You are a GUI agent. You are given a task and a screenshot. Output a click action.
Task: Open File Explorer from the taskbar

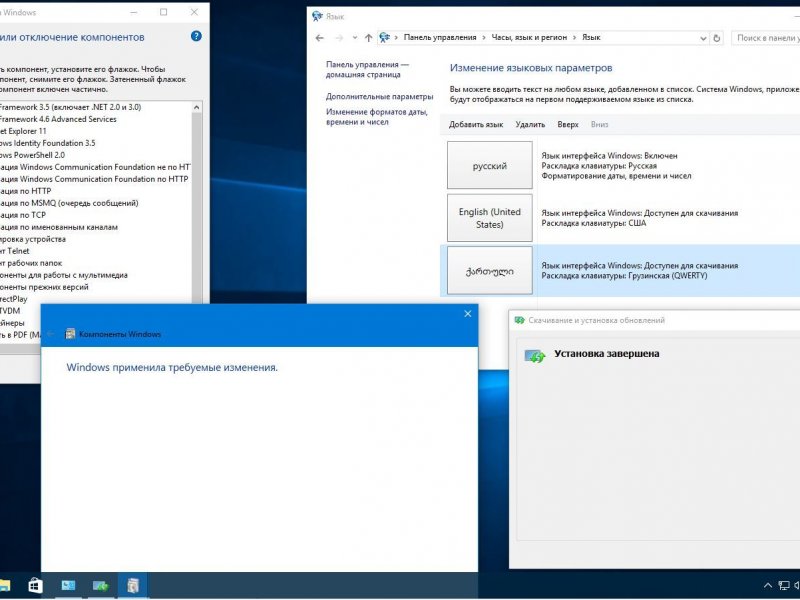[4, 586]
